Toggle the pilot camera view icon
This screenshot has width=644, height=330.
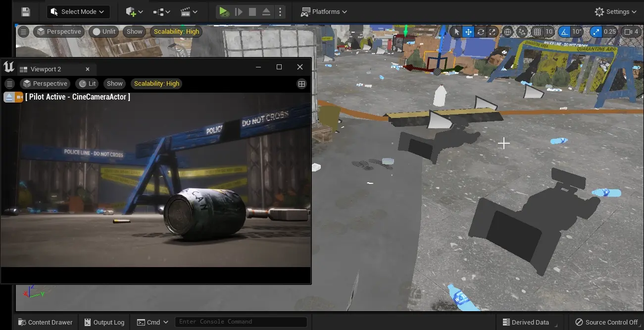[x=19, y=97]
